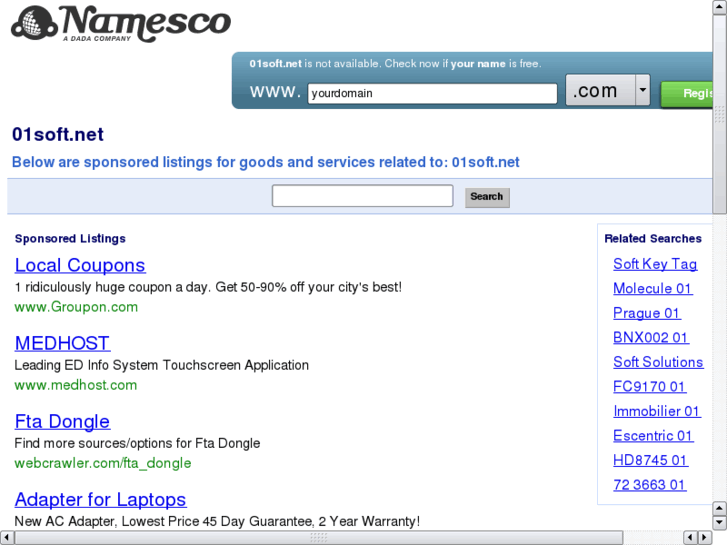The image size is (727, 545).
Task: Select the 72 3663 01 related search
Action: (x=649, y=485)
